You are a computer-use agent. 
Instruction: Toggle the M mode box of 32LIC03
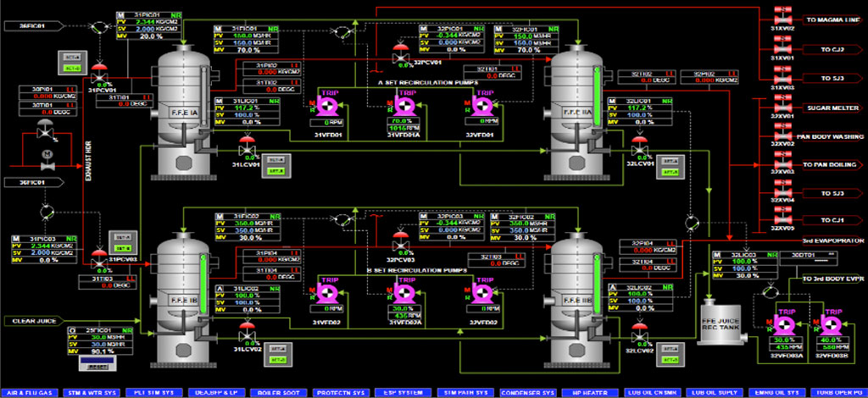pyautogui.click(x=717, y=254)
